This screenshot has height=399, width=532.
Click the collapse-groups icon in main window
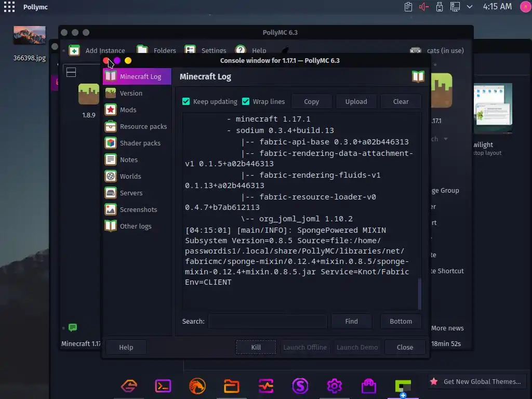(71, 72)
